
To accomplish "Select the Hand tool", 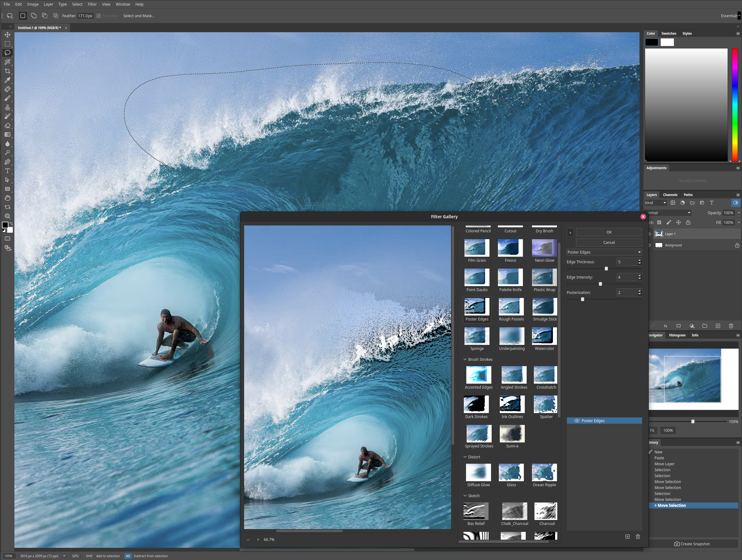I will pos(8,198).
